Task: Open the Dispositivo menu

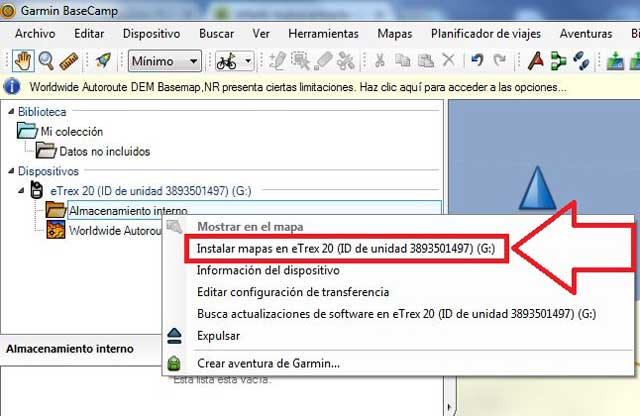Action: coord(151,33)
